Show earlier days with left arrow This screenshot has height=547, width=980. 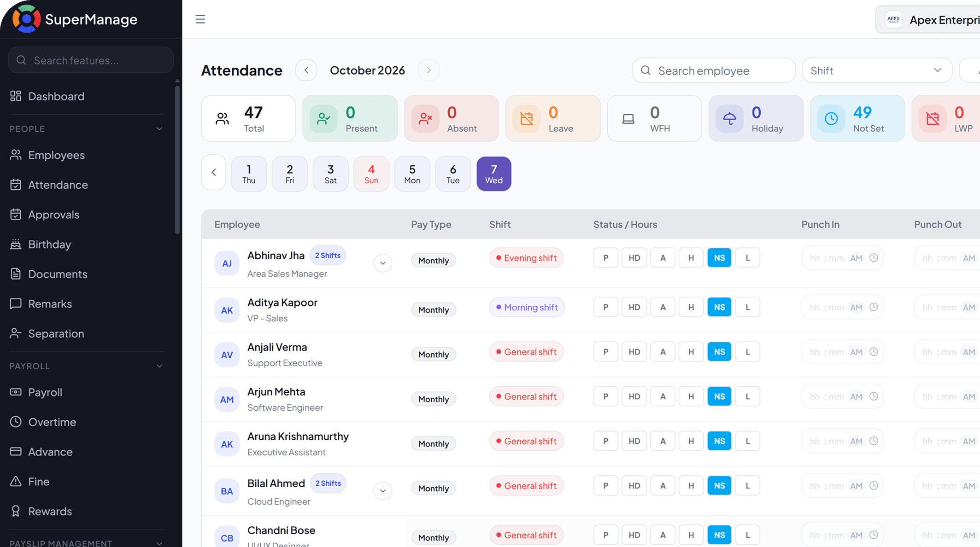[214, 173]
